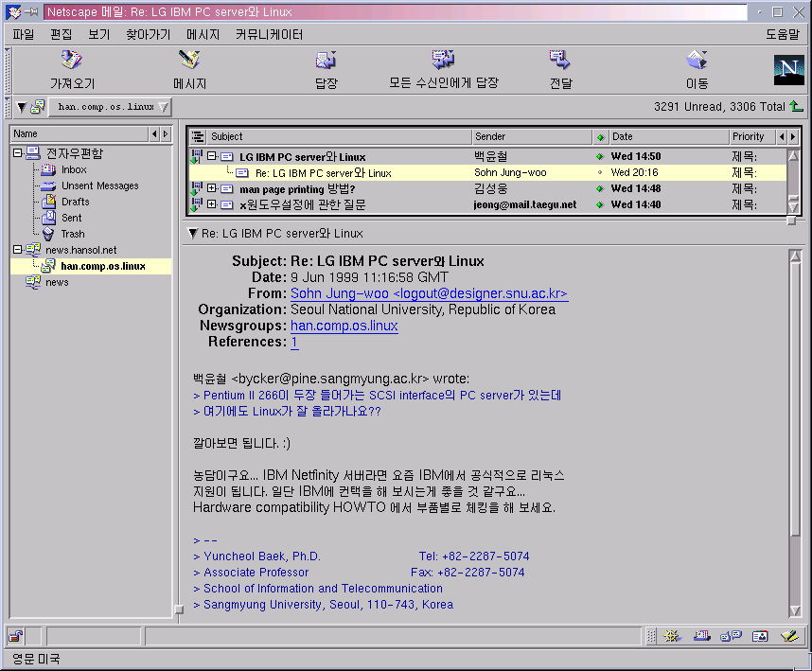Click the Reply (답장) toolbar icon
The width and height of the screenshot is (812, 671).
[x=326, y=62]
